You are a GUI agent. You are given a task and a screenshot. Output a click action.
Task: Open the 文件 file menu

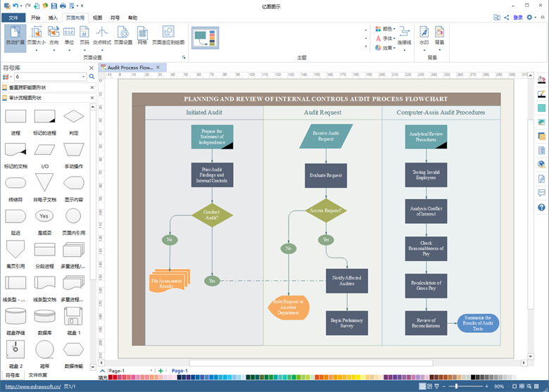tap(13, 18)
